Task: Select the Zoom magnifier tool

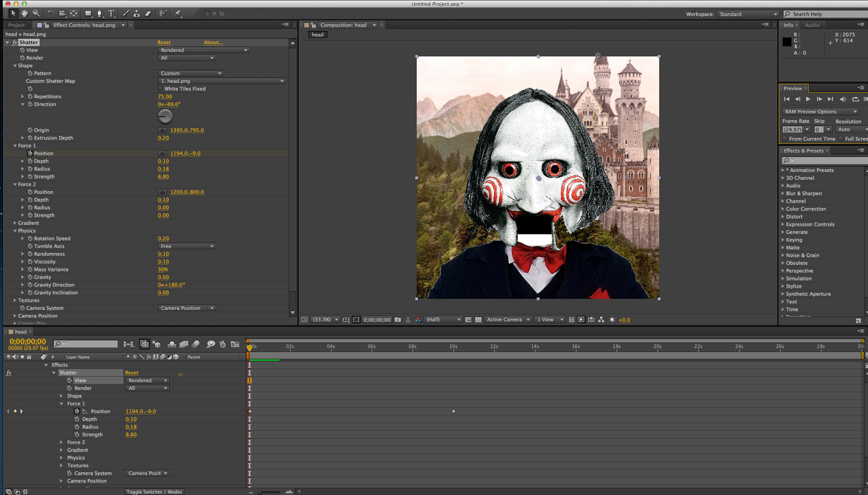Action: pos(36,14)
